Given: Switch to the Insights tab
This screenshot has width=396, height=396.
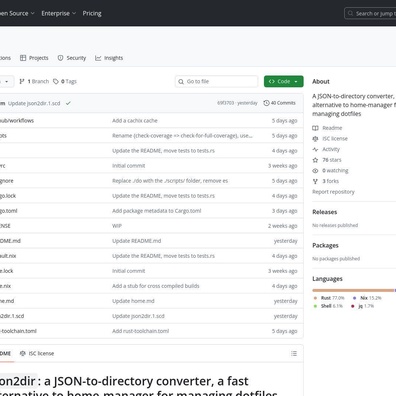Looking at the screenshot, I should 109,58.
